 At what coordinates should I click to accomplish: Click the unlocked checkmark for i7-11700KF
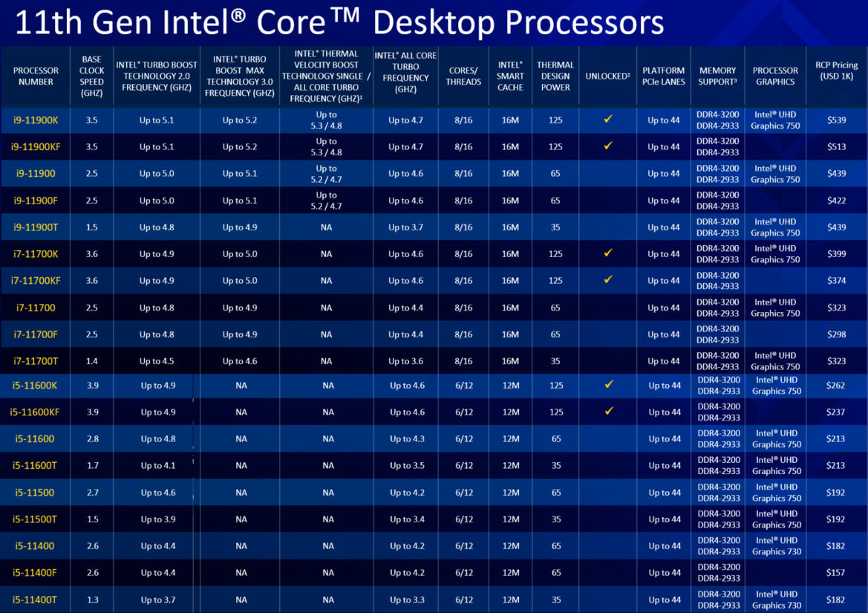608,279
